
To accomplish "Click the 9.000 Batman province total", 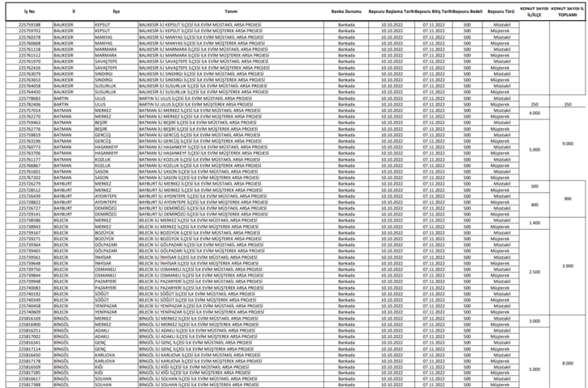I will (x=568, y=144).
